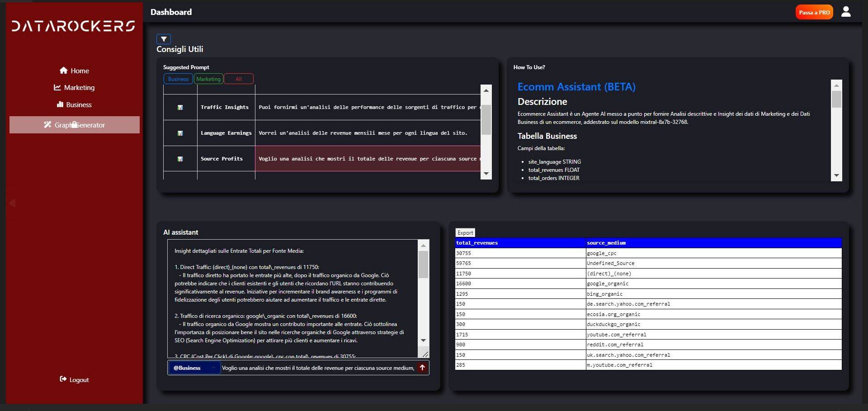Click the filter funnel icon above Consigli Utili

pos(164,39)
